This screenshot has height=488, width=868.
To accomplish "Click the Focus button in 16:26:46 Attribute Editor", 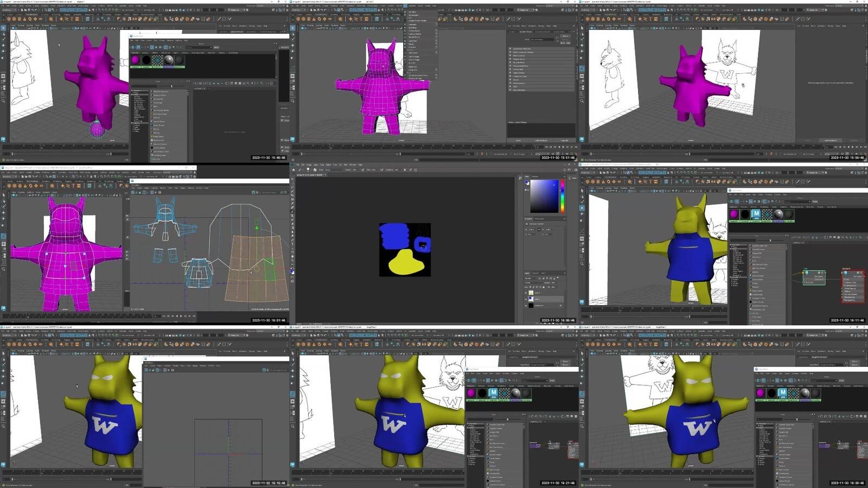I will pyautogui.click(x=855, y=362).
